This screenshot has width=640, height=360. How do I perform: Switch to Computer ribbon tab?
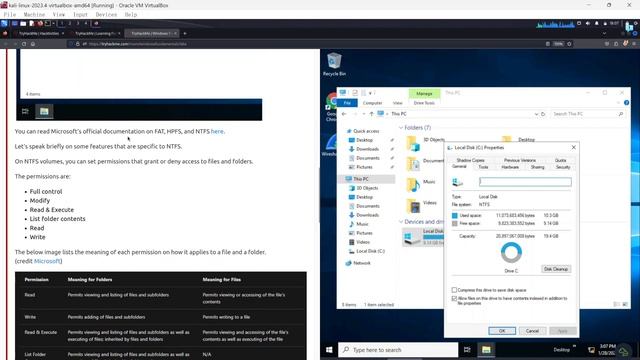coord(372,103)
